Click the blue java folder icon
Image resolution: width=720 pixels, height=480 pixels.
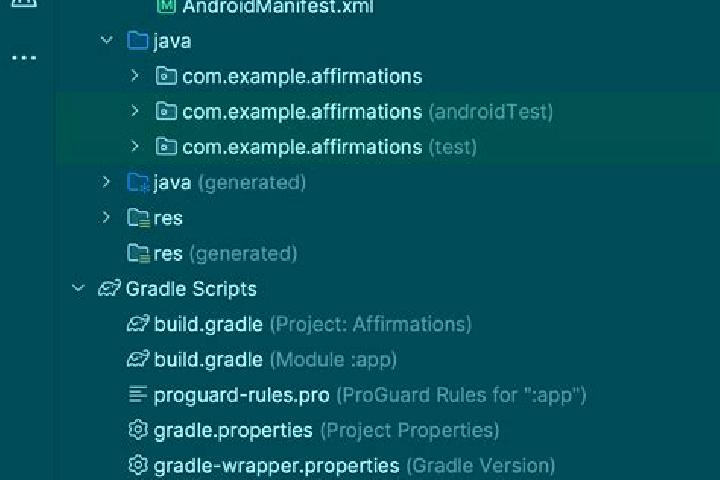coord(137,40)
